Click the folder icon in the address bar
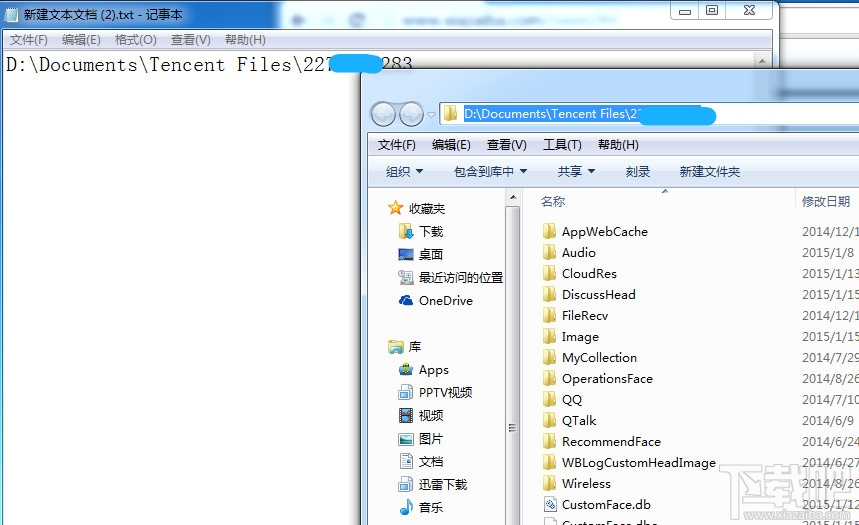859x525 pixels. point(450,113)
